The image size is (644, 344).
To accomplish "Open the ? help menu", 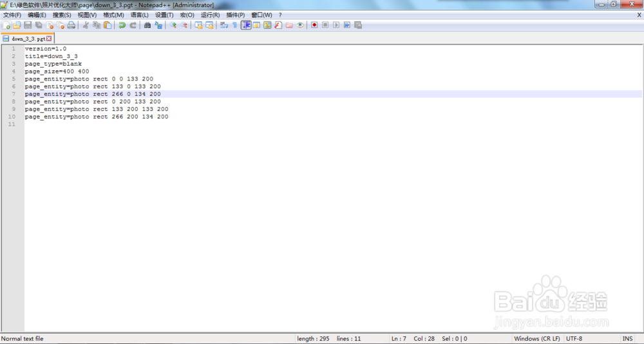I will coord(280,15).
